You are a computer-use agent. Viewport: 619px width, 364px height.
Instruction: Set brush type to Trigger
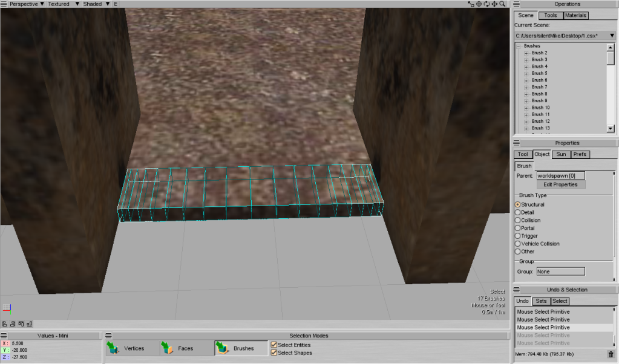click(517, 236)
